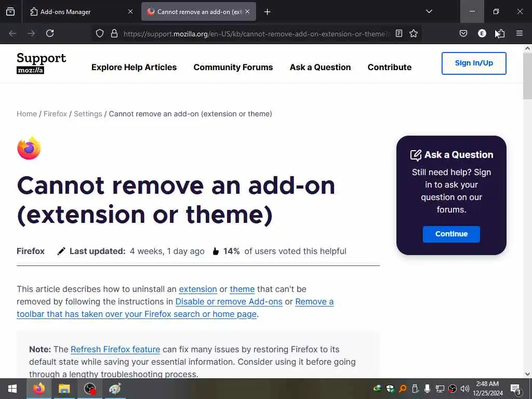Open the account avatar E icon

[482, 33]
